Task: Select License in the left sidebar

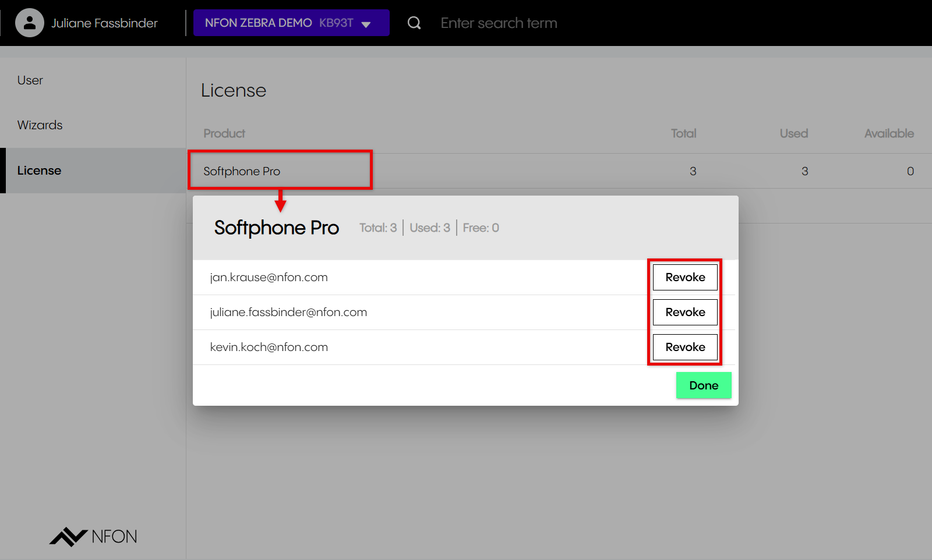Action: pos(39,171)
